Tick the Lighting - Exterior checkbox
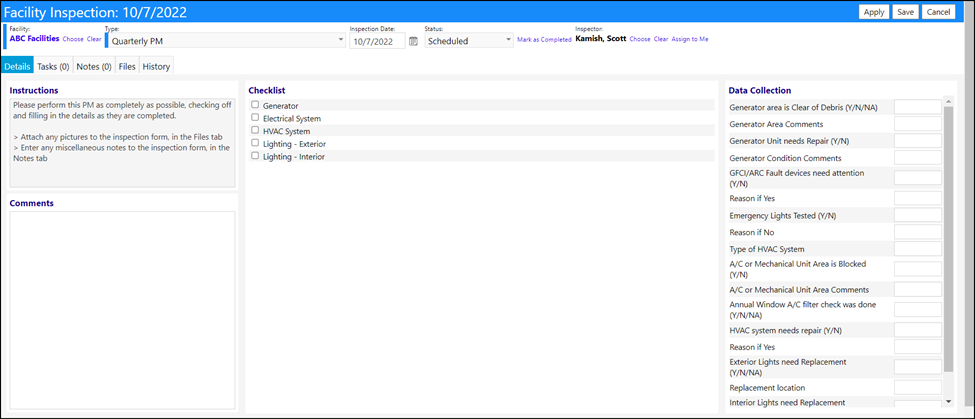975x419 pixels. click(255, 143)
